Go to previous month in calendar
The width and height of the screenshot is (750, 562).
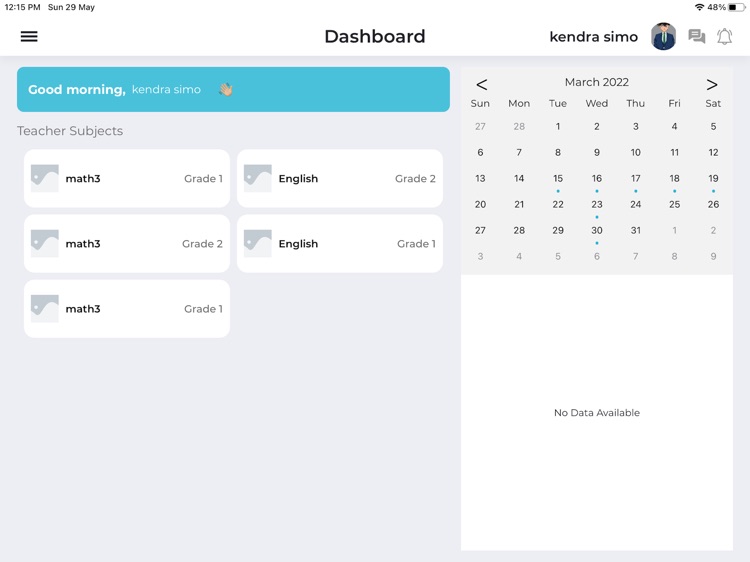click(x=482, y=85)
